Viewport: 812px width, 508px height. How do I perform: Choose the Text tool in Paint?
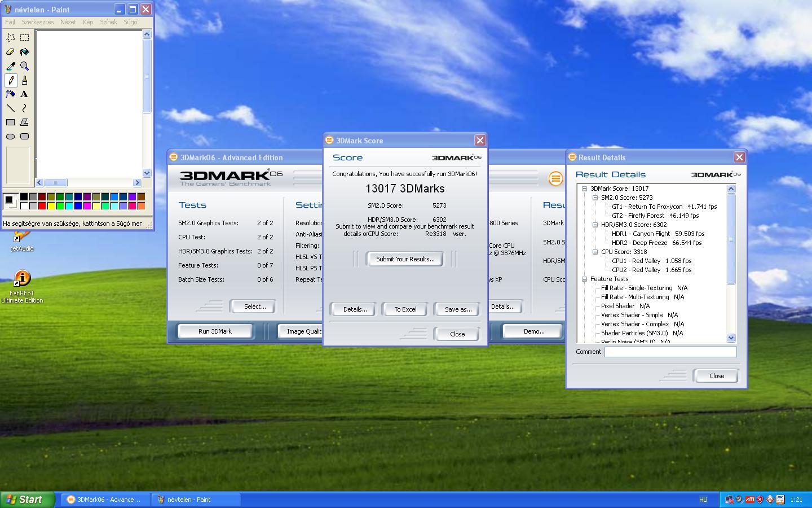coord(25,94)
